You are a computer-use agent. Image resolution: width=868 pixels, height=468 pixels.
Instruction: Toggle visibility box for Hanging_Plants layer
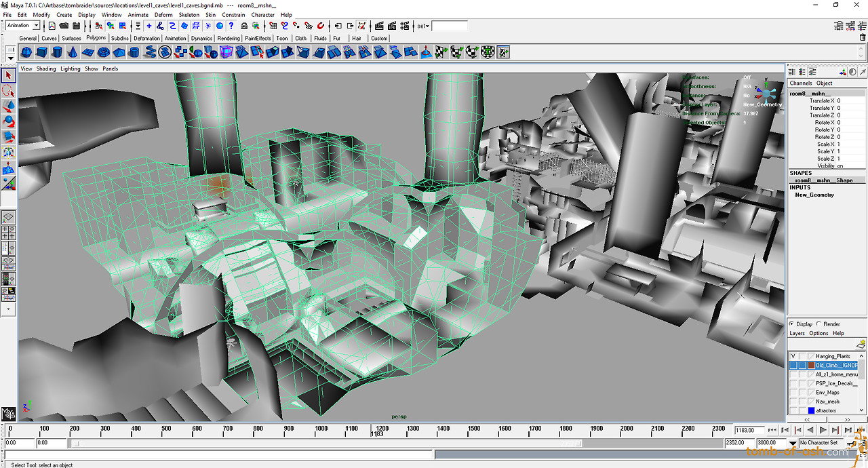tap(793, 356)
